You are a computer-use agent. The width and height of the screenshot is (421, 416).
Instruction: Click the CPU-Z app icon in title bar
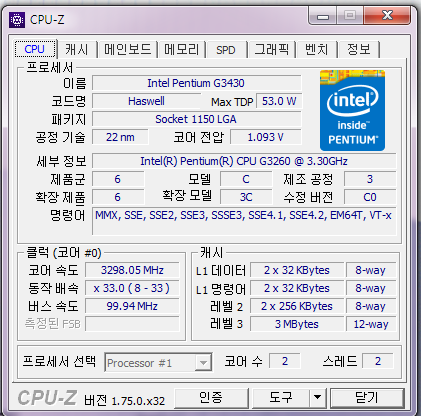click(17, 20)
